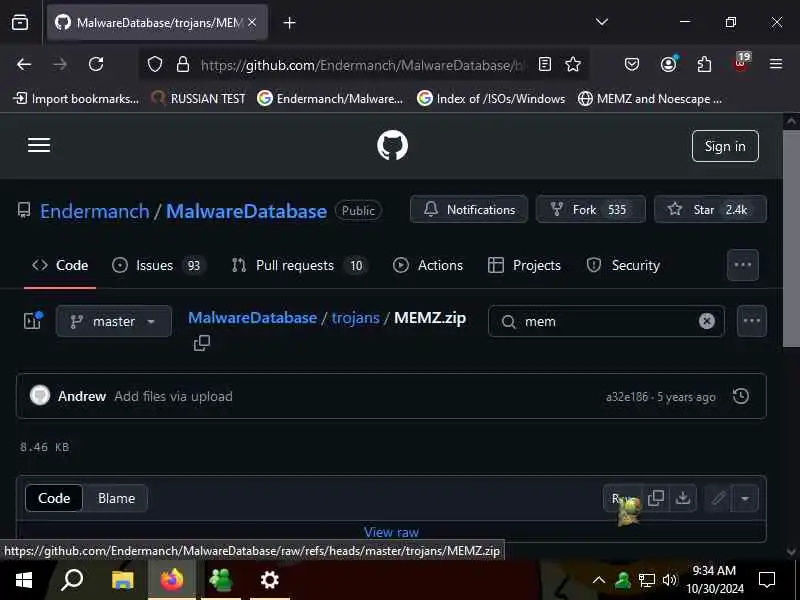This screenshot has width=800, height=600.
Task: Clear the mem search text
Action: 707,321
